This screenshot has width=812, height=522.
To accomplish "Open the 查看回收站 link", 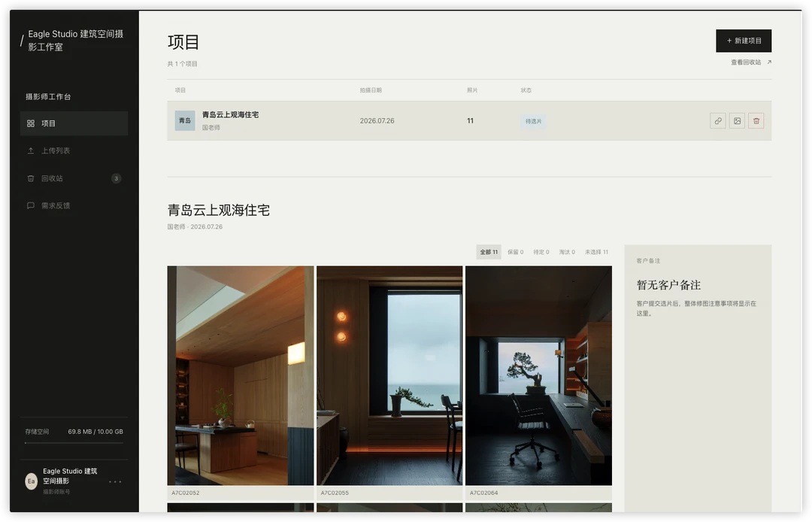I will (751, 62).
